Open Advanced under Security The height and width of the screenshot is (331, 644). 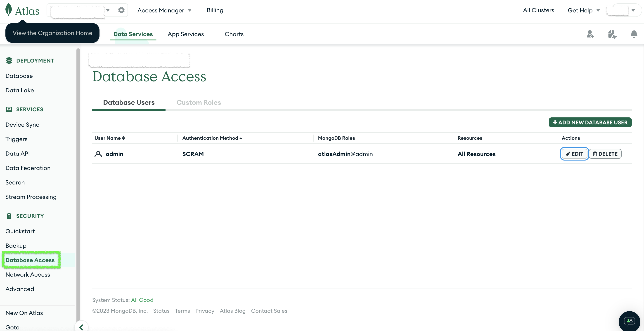[19, 289]
